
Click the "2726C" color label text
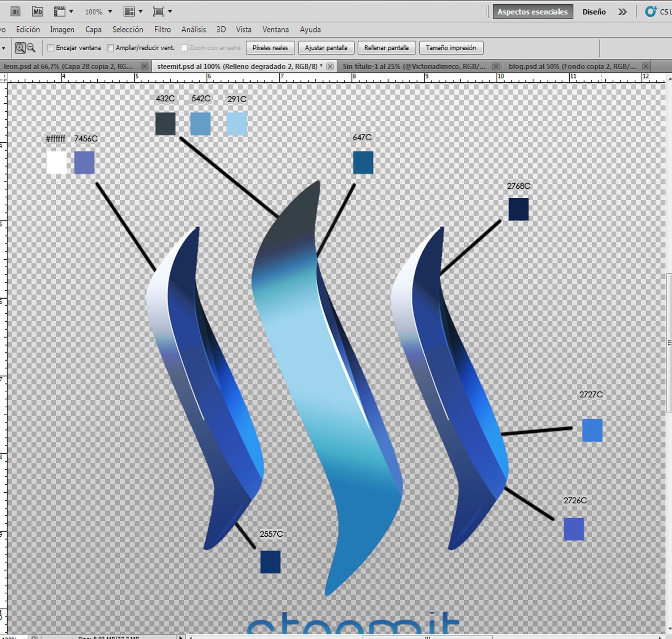575,501
